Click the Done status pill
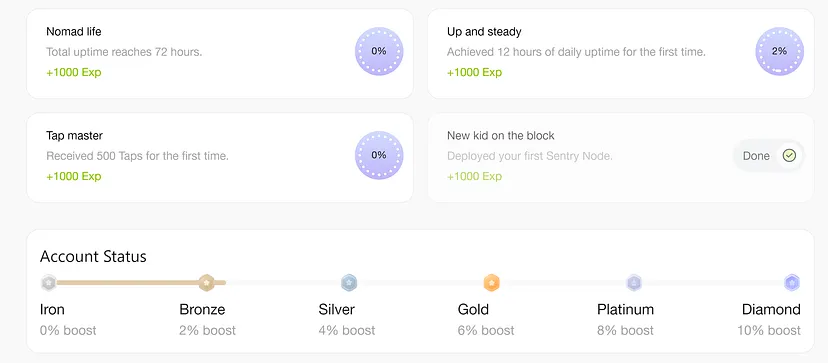The height and width of the screenshot is (363, 828). pyautogui.click(x=769, y=155)
